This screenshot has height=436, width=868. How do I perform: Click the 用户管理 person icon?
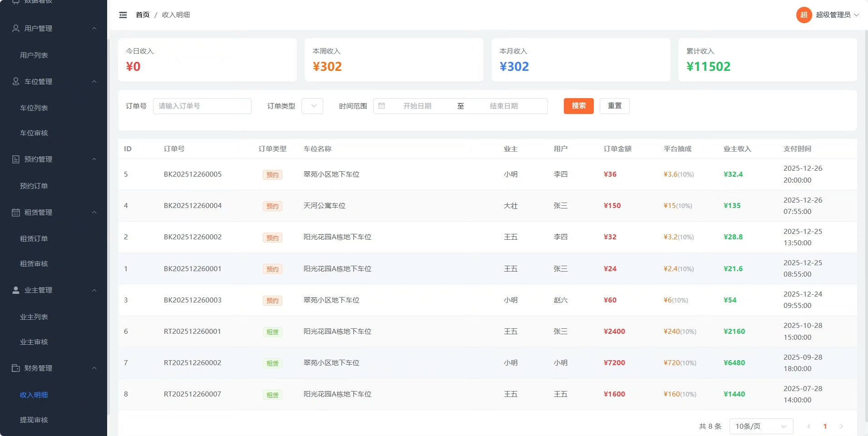coord(16,29)
